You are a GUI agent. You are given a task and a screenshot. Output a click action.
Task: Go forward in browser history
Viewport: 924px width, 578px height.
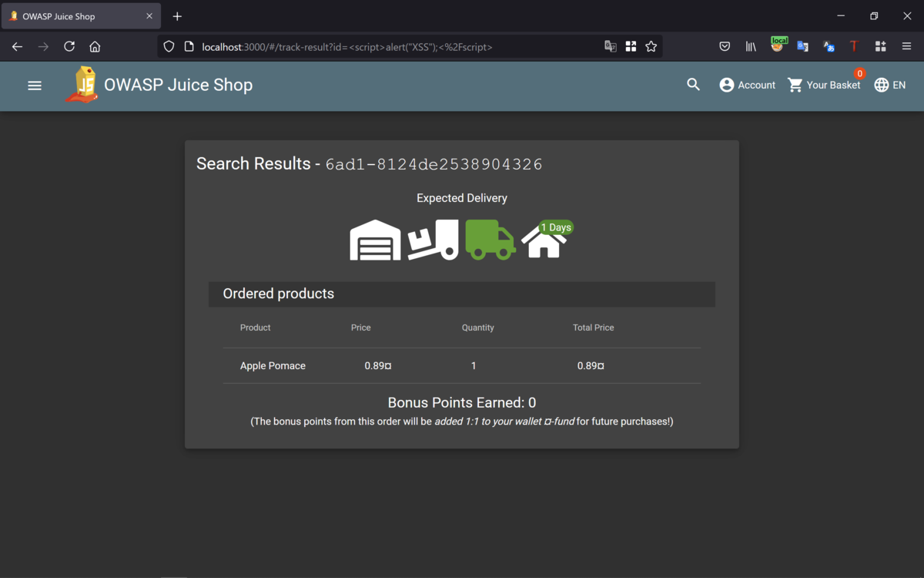point(43,46)
